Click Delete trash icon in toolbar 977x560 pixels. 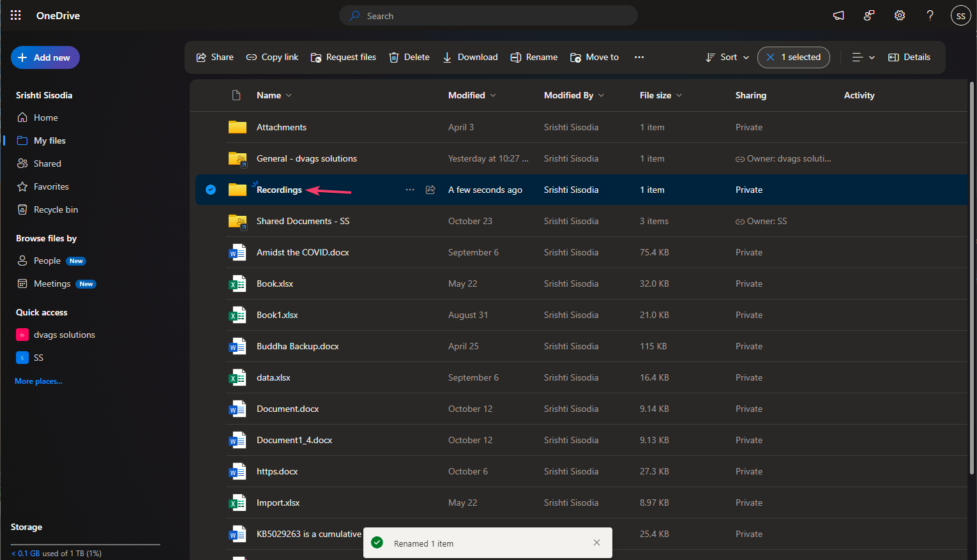(x=409, y=57)
